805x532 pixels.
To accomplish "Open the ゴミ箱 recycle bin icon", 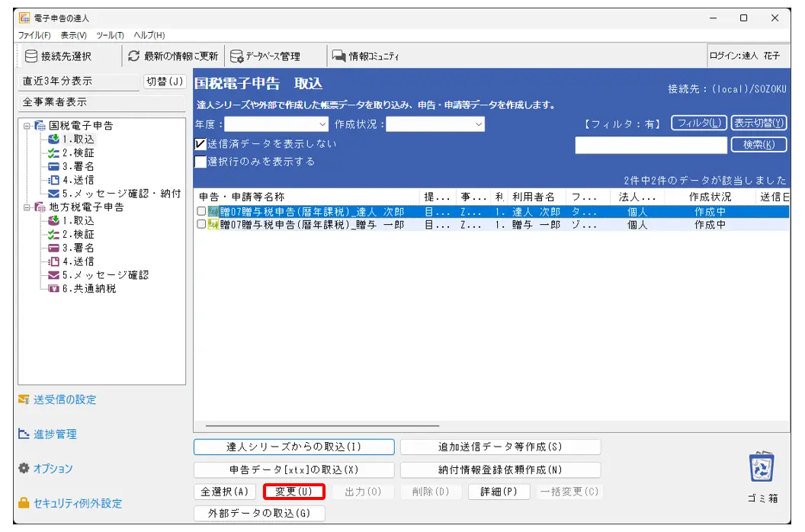I will [x=762, y=467].
